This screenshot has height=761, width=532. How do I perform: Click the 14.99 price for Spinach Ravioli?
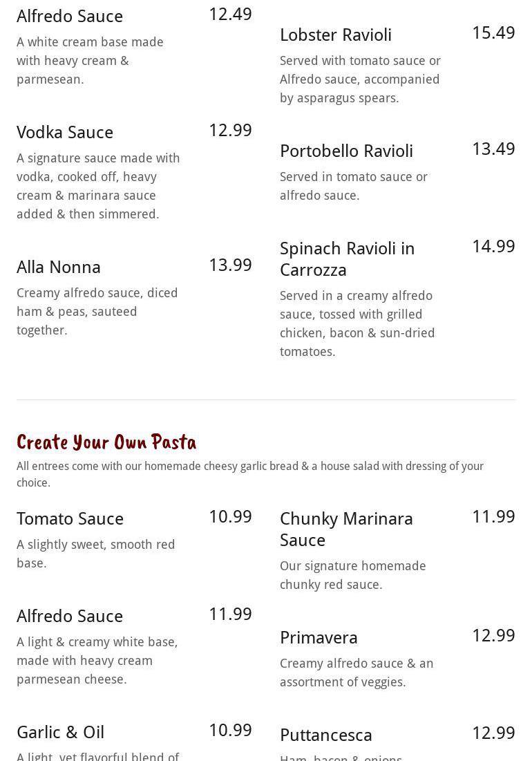pyautogui.click(x=493, y=246)
